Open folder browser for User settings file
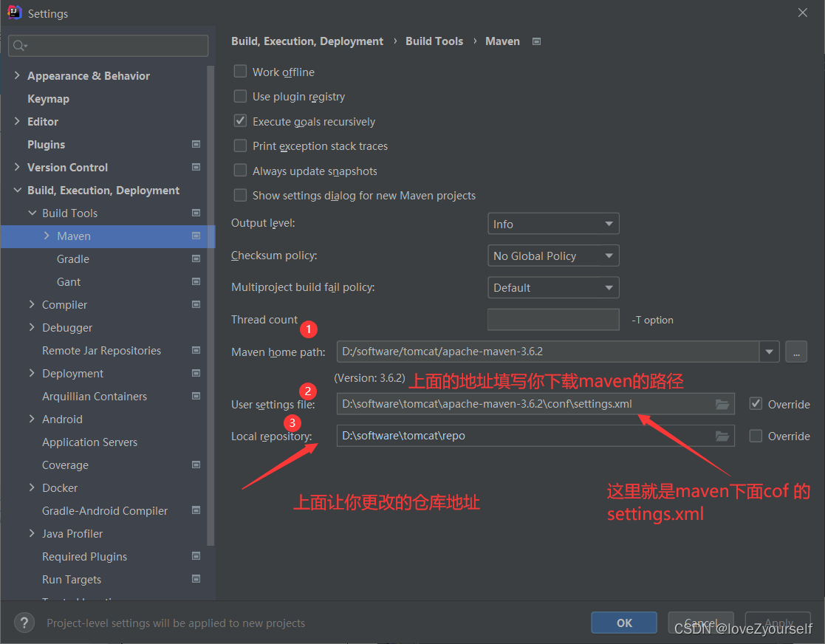The image size is (825, 644). click(722, 404)
